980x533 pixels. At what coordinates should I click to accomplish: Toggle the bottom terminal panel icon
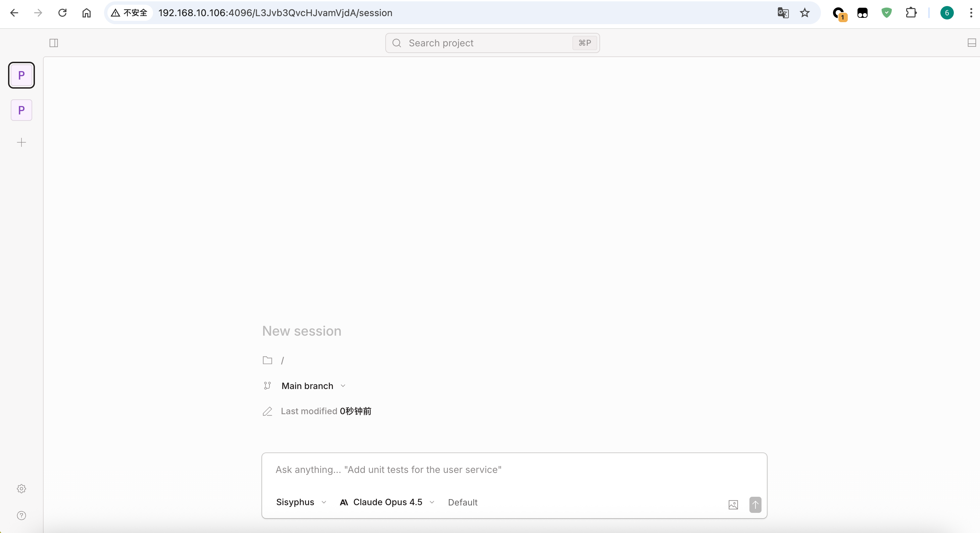click(x=972, y=43)
